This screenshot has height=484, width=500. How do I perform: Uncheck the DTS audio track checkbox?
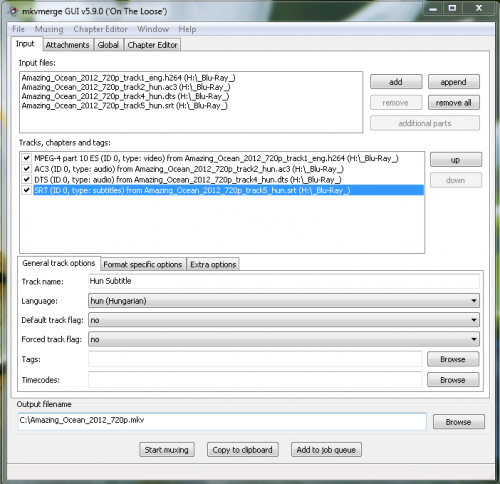pyautogui.click(x=27, y=179)
